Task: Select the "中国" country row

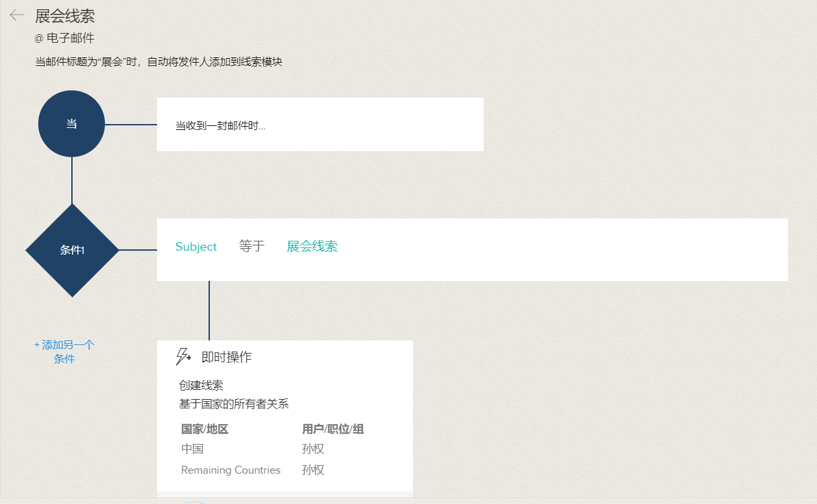Action: pyautogui.click(x=193, y=449)
